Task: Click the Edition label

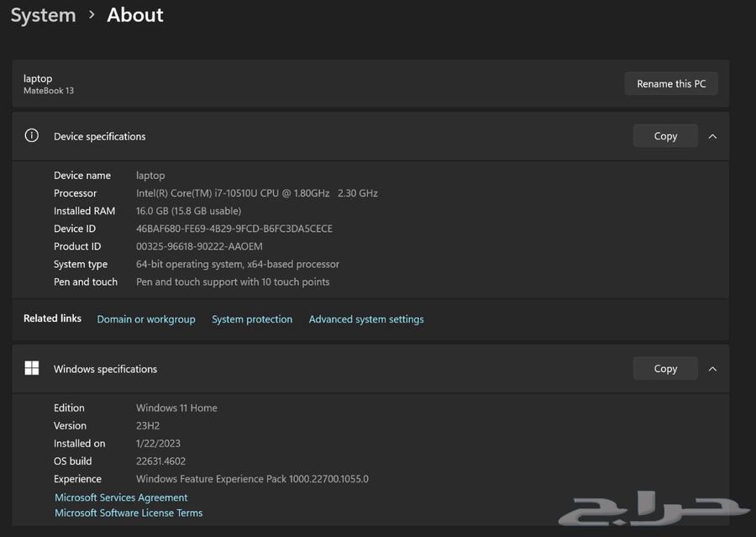Action: (x=69, y=408)
